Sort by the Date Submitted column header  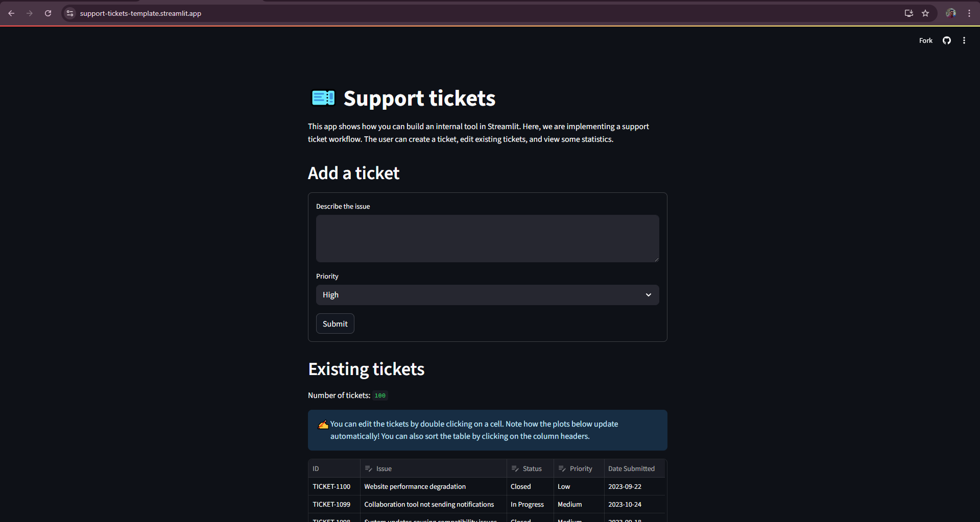click(631, 468)
